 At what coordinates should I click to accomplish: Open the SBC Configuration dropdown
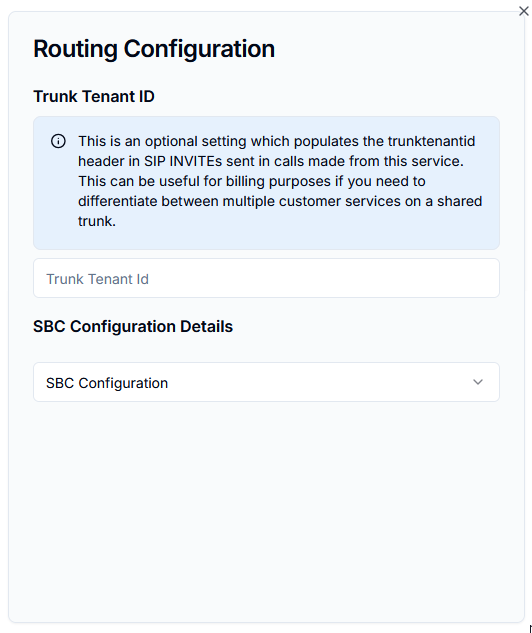coord(266,382)
